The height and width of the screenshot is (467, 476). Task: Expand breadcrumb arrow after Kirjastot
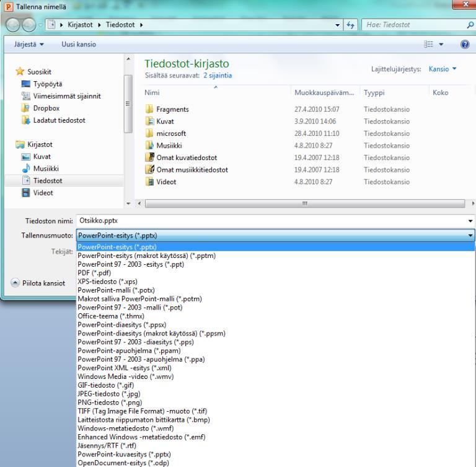click(x=99, y=25)
